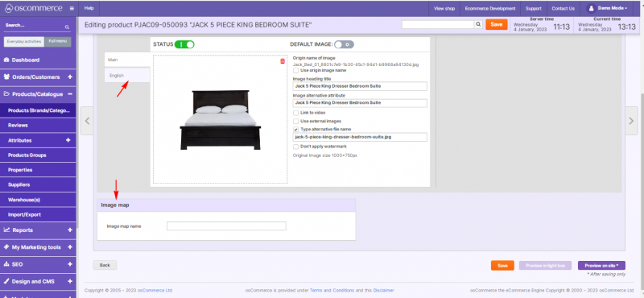Click the Image heading title field

click(360, 86)
